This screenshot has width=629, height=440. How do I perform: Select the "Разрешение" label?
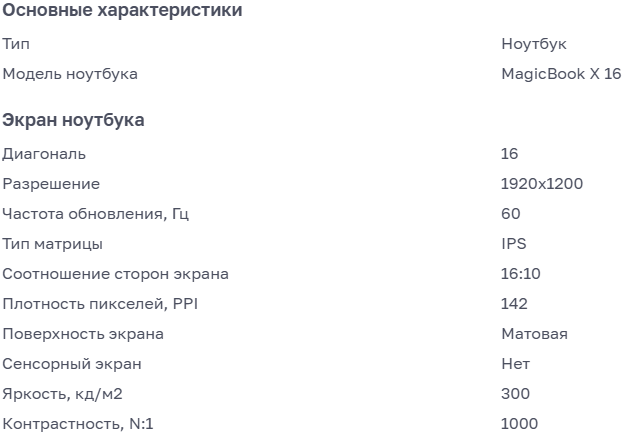pyautogui.click(x=51, y=184)
